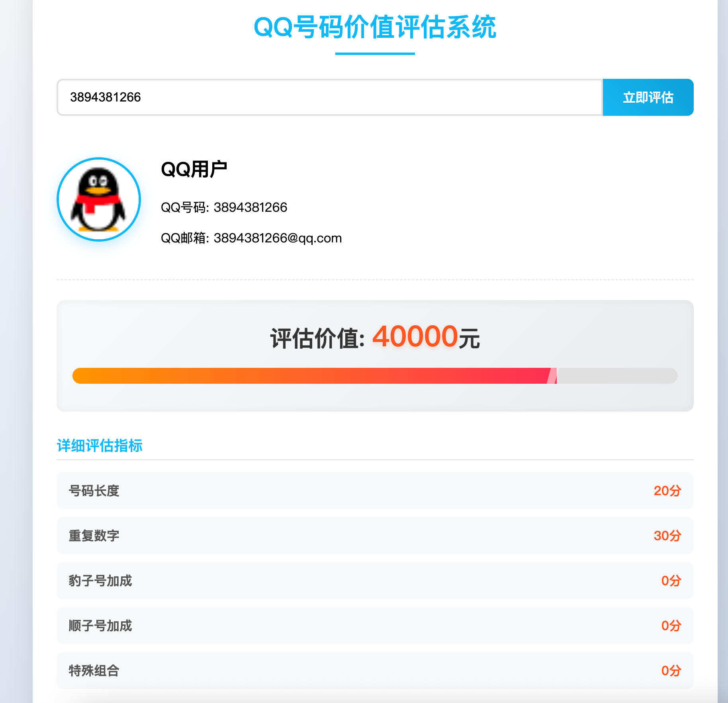The width and height of the screenshot is (728, 703).
Task: Select the 号码长度 score row
Action: pos(374,491)
